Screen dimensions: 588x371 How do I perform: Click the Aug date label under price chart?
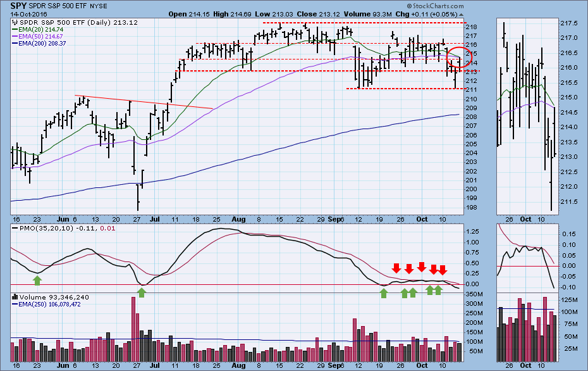click(x=239, y=219)
